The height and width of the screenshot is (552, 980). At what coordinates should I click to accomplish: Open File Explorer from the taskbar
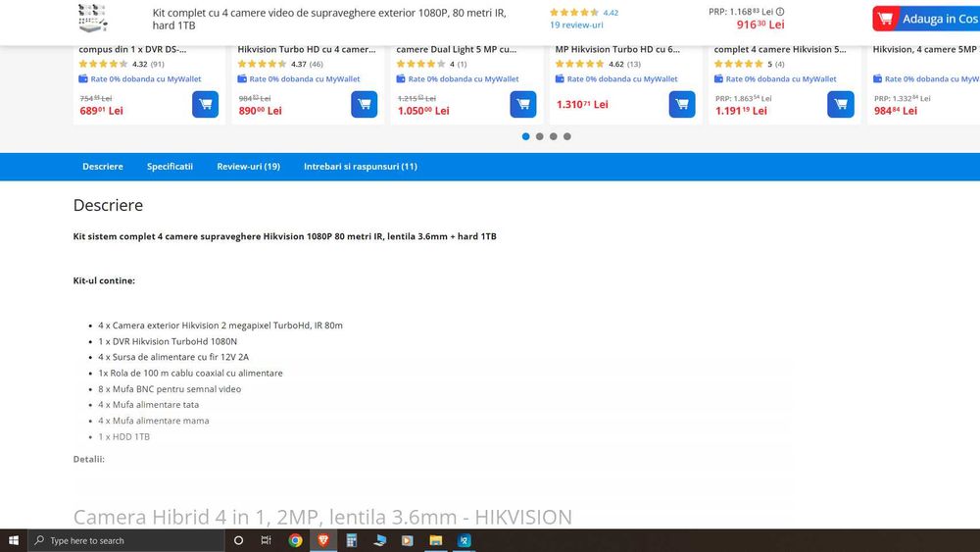[x=436, y=540]
